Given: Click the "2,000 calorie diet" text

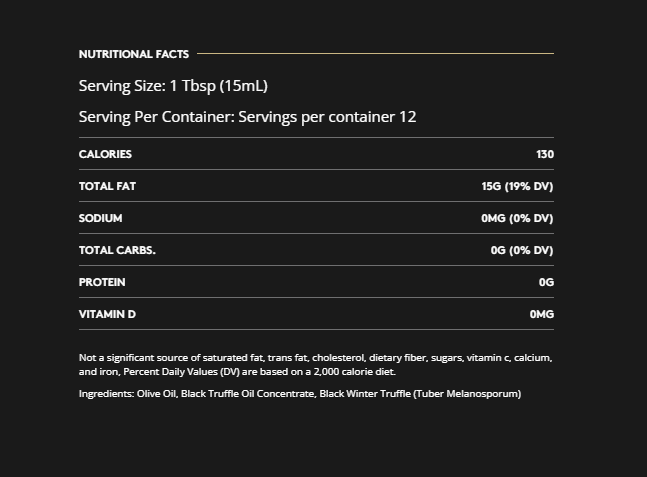Looking at the screenshot, I should click(x=353, y=371).
